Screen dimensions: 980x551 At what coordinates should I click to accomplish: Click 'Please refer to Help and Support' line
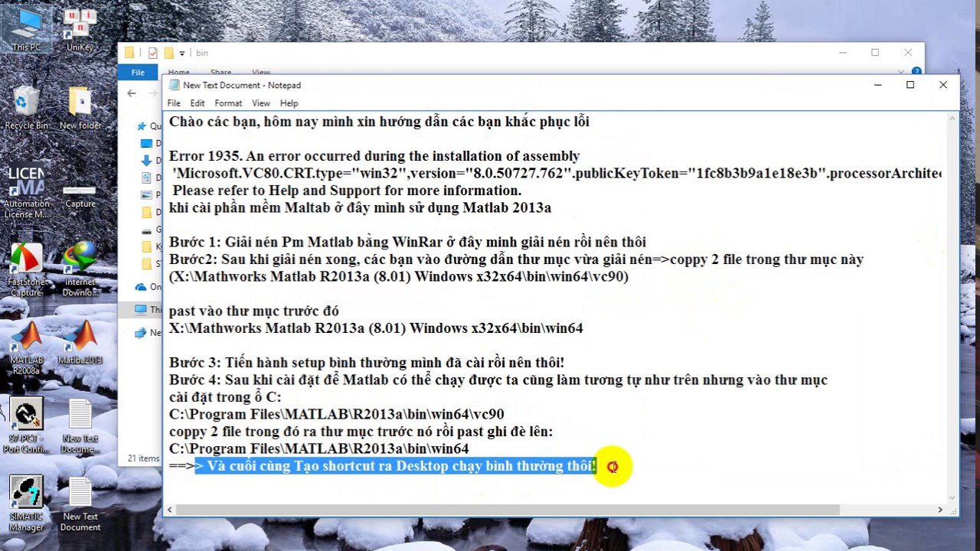pyautogui.click(x=347, y=191)
